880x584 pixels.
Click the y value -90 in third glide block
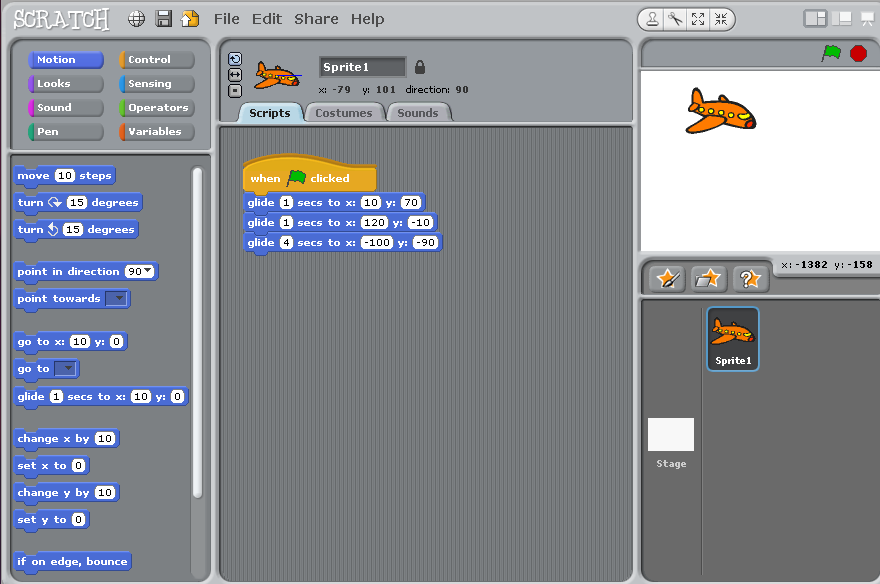click(x=425, y=242)
